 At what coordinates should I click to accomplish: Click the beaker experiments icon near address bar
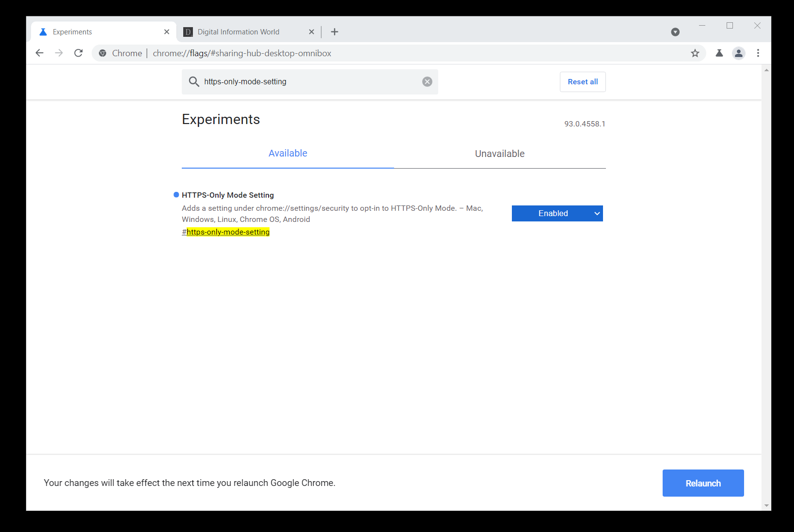[x=719, y=53]
